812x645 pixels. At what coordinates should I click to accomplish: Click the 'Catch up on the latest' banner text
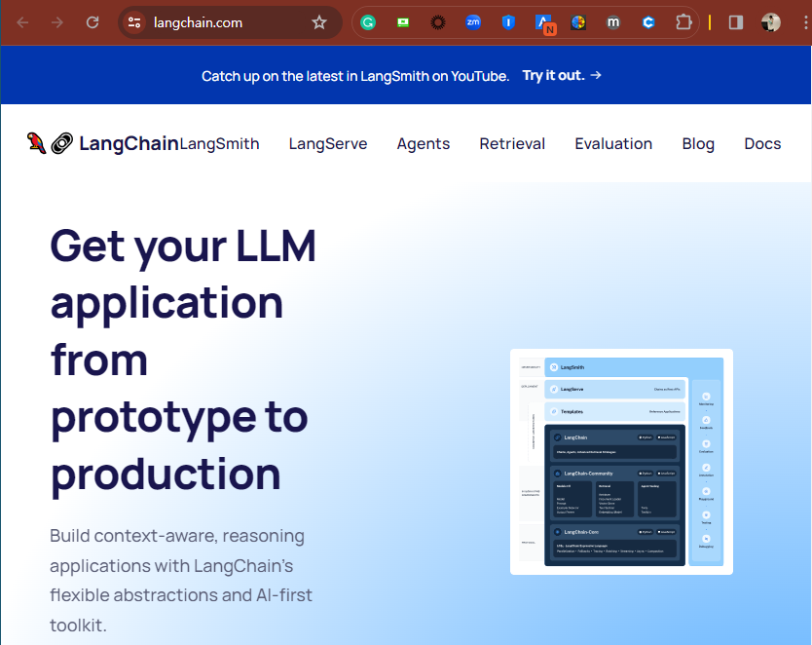[355, 76]
